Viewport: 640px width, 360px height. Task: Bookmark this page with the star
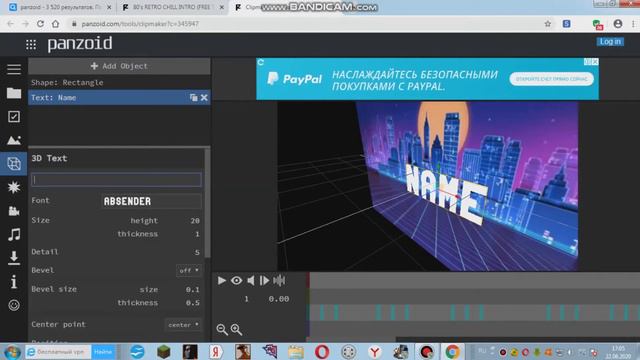pos(548,24)
